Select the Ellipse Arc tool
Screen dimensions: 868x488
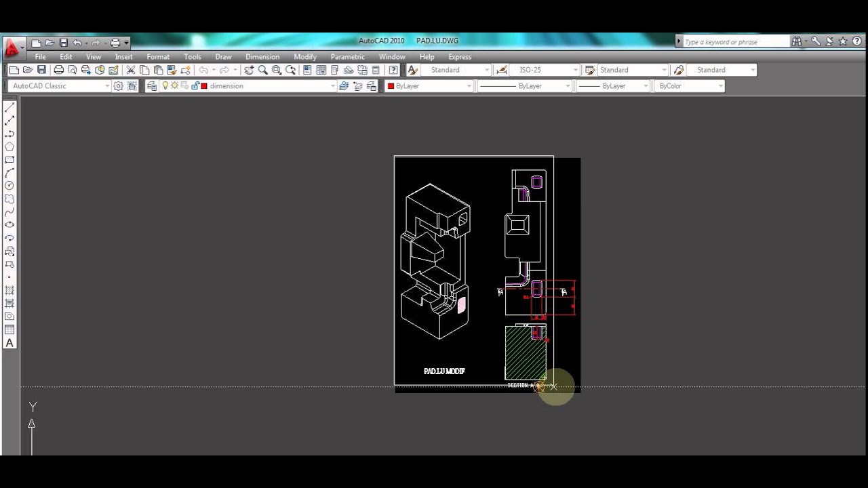pyautogui.click(x=9, y=239)
